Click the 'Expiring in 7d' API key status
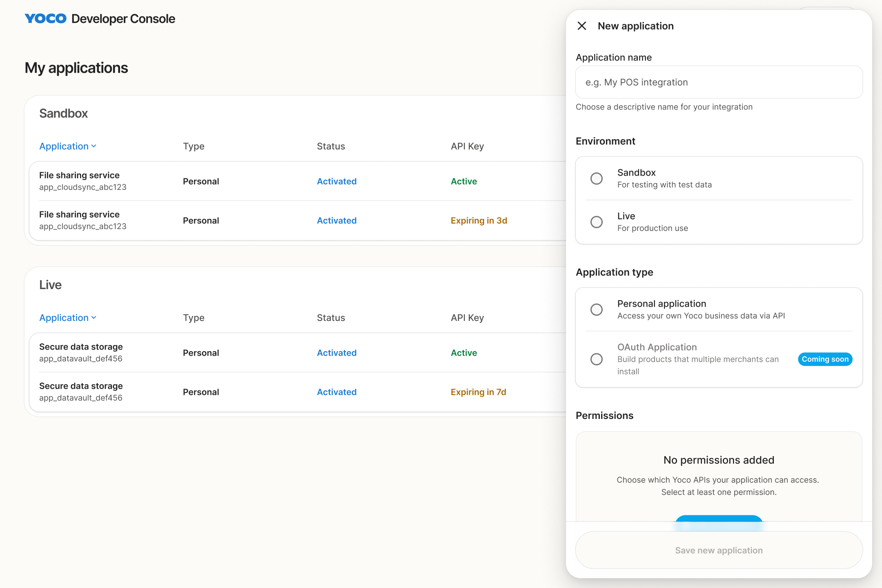882x588 pixels. tap(479, 392)
